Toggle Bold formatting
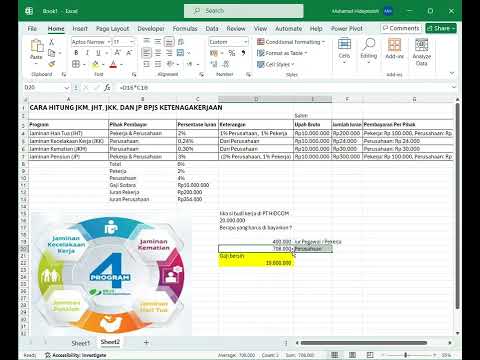480x360 pixels. [76, 53]
